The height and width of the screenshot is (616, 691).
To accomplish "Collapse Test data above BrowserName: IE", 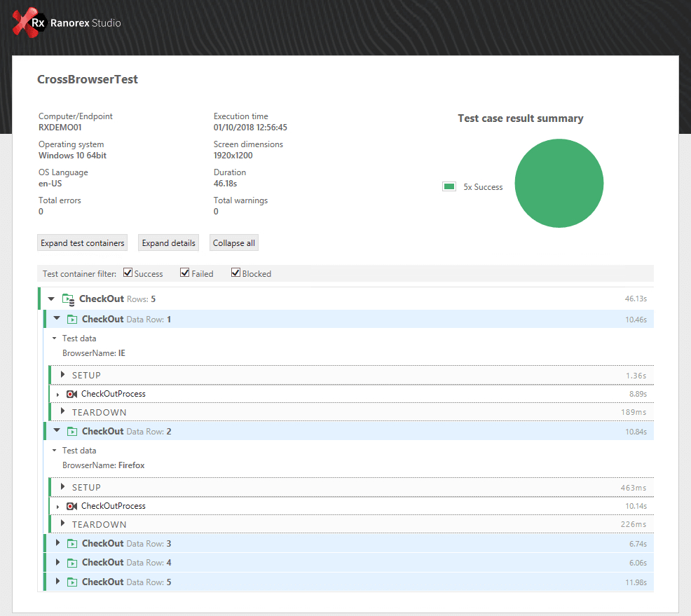I will pos(54,338).
